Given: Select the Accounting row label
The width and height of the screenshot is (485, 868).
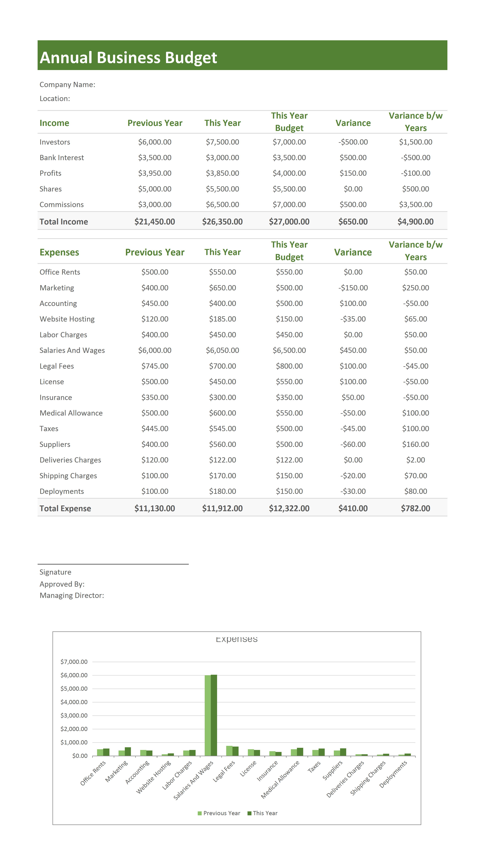Looking at the screenshot, I should click(x=58, y=303).
